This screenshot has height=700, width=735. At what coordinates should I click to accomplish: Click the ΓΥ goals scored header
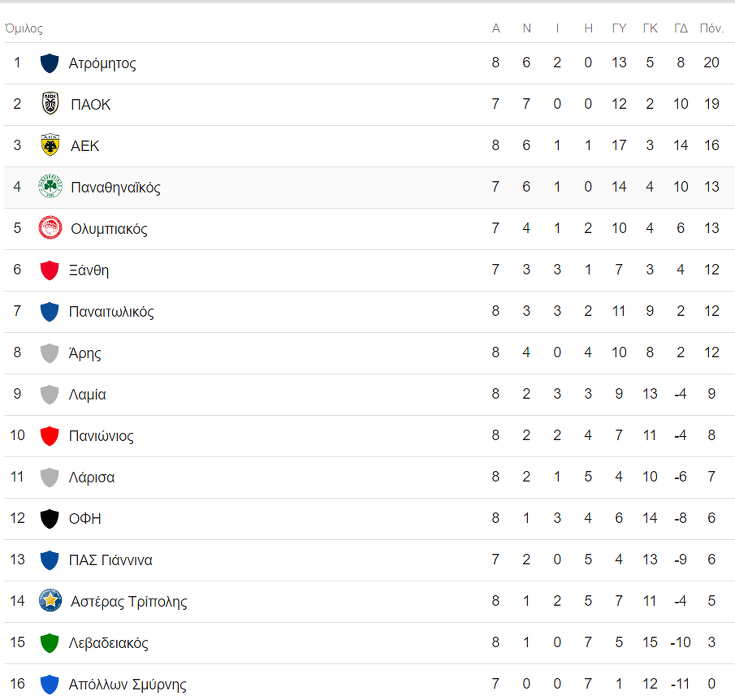(x=619, y=28)
